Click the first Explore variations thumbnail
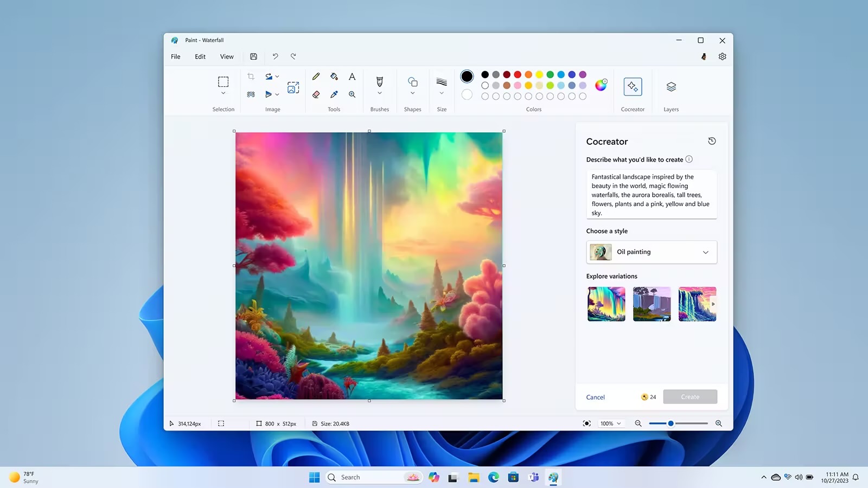 606,304
